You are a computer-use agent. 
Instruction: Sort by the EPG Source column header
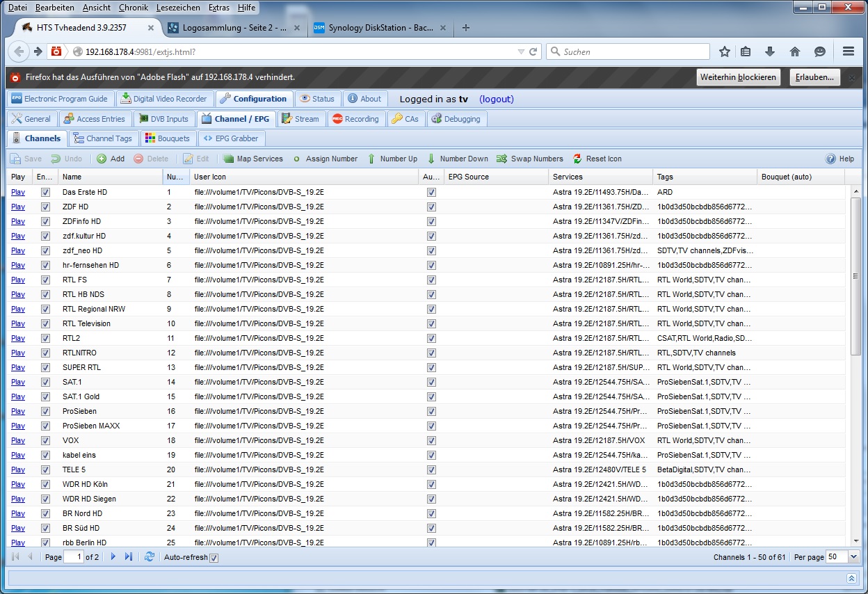pos(496,177)
